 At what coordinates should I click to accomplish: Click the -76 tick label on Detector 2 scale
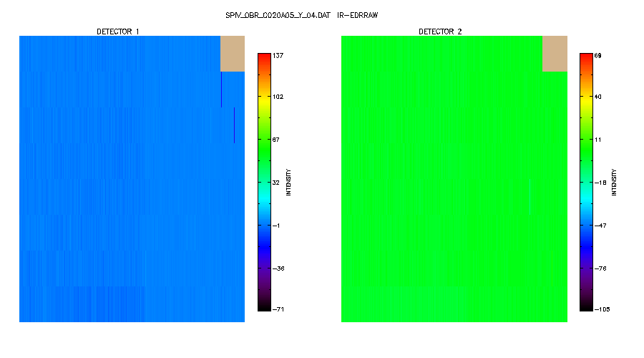pyautogui.click(x=600, y=268)
